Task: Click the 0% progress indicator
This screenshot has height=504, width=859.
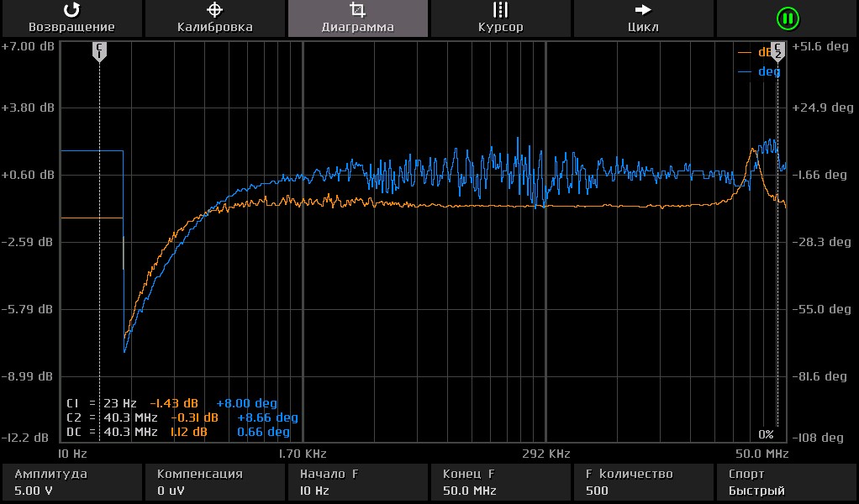Action: 766,434
